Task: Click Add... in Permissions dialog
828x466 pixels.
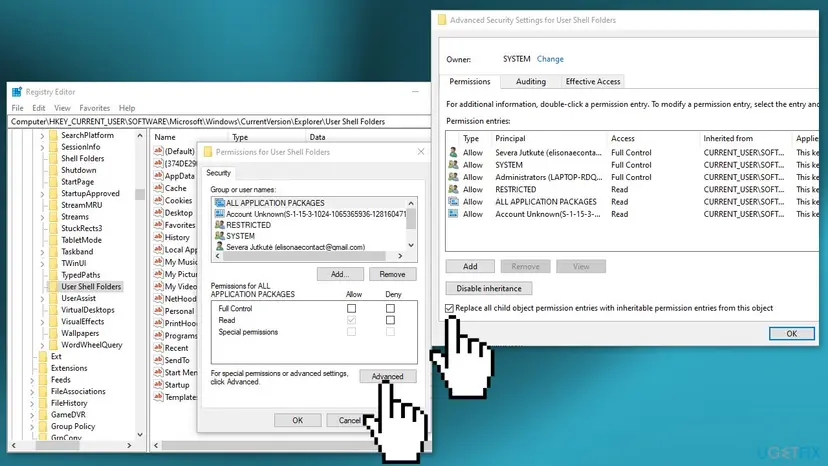Action: 340,274
